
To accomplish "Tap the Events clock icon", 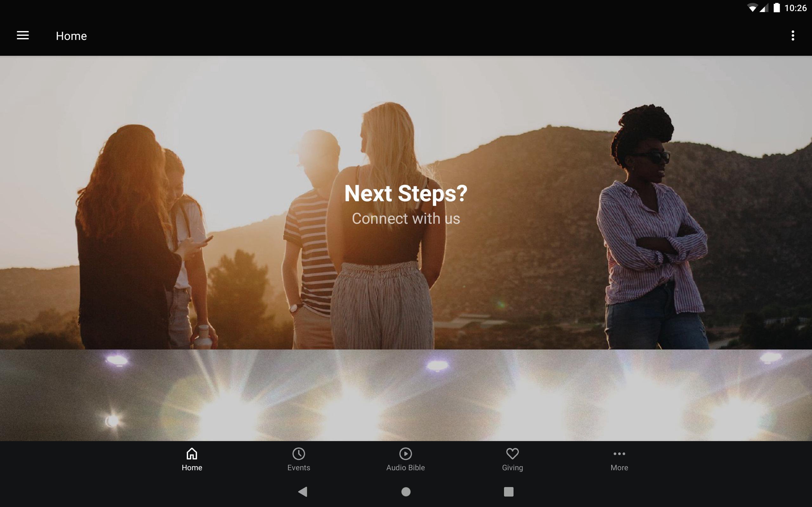I will [x=298, y=454].
